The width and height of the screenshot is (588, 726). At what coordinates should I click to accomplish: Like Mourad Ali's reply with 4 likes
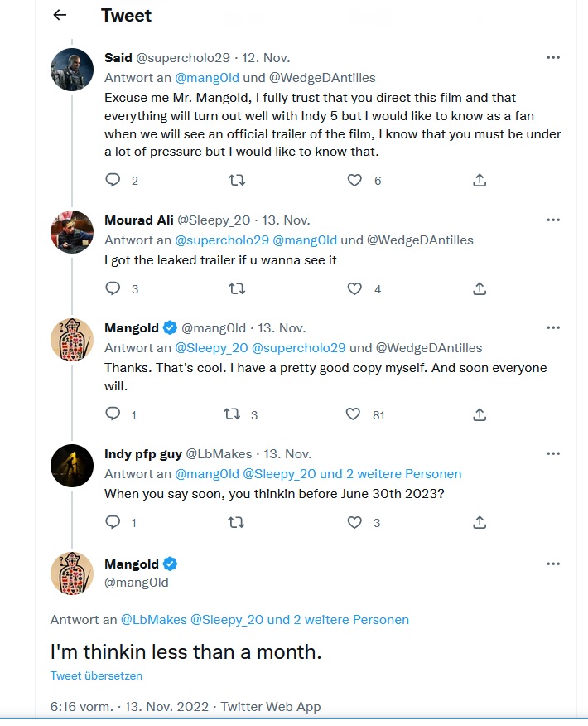(354, 288)
